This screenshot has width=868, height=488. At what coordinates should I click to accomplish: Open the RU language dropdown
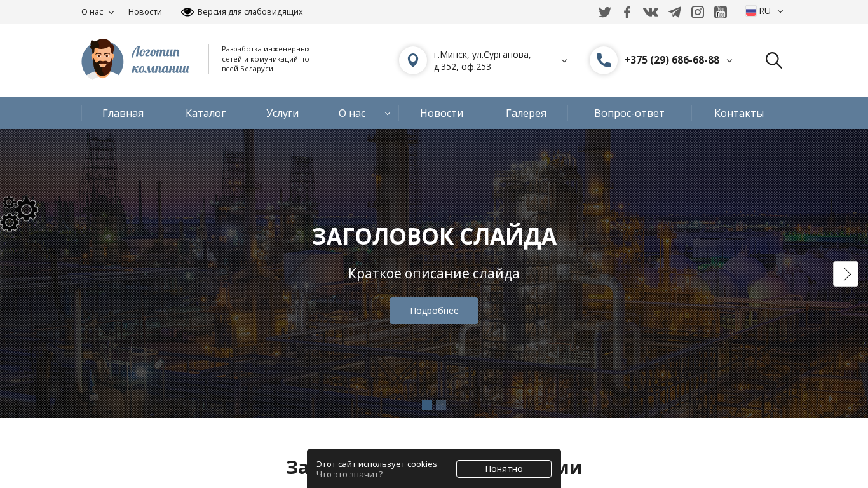pos(764,11)
